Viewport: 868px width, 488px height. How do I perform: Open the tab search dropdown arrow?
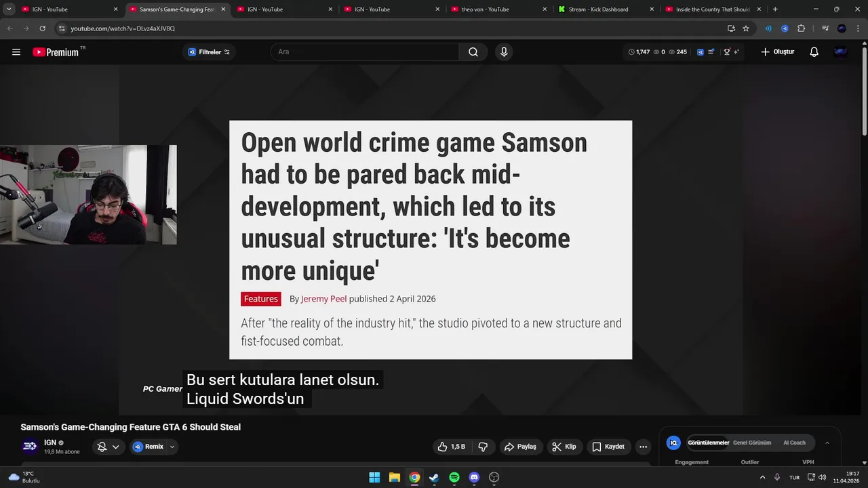click(x=9, y=9)
